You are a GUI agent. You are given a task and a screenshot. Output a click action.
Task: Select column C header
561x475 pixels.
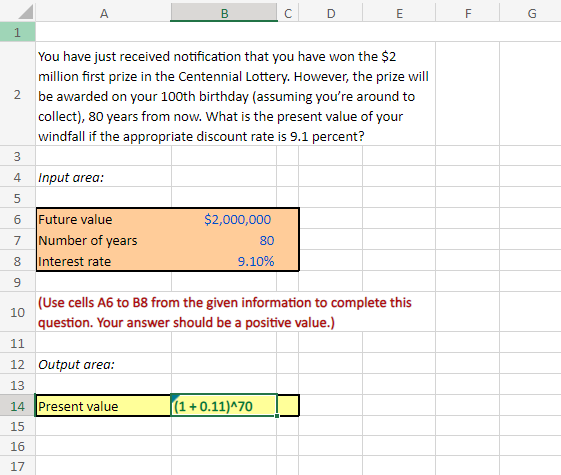(288, 14)
